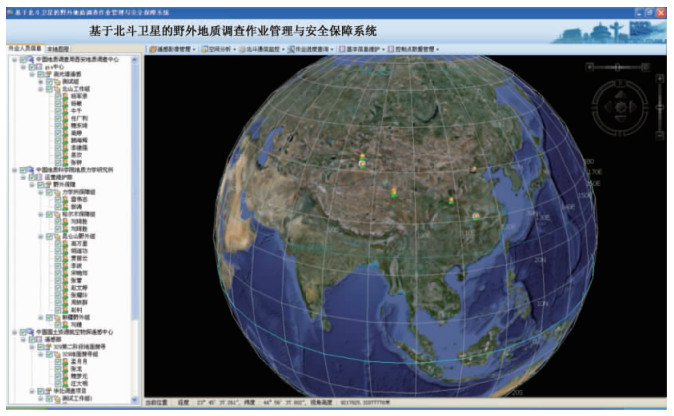Collapse the 329地面推导组 tree node
The image size is (674, 416).
click(41, 354)
